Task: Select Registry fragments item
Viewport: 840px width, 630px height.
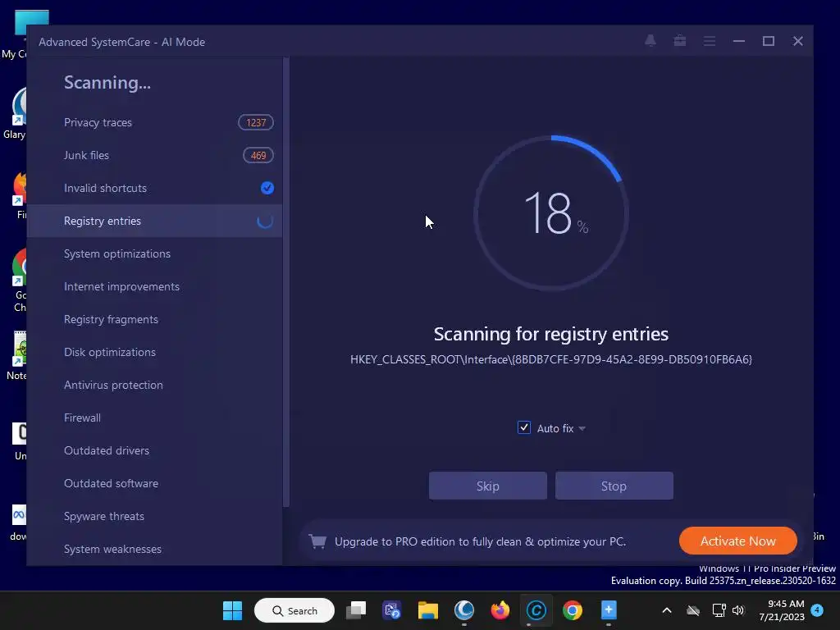Action: coord(154,319)
